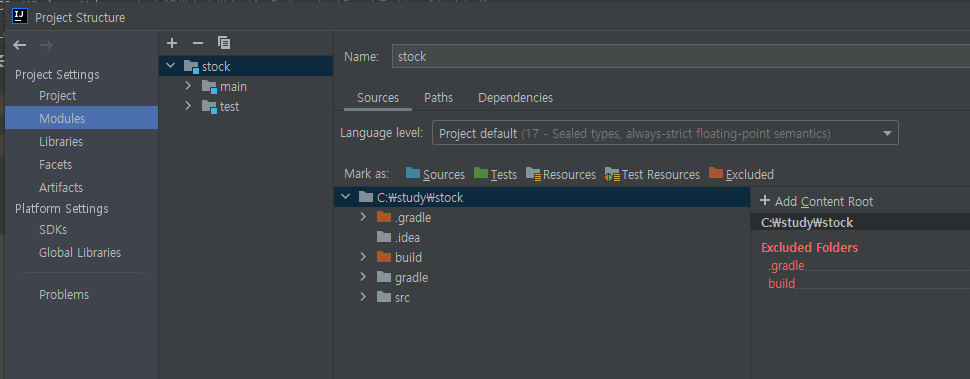Switch to the Sources tab
The image size is (970, 379).
[378, 98]
